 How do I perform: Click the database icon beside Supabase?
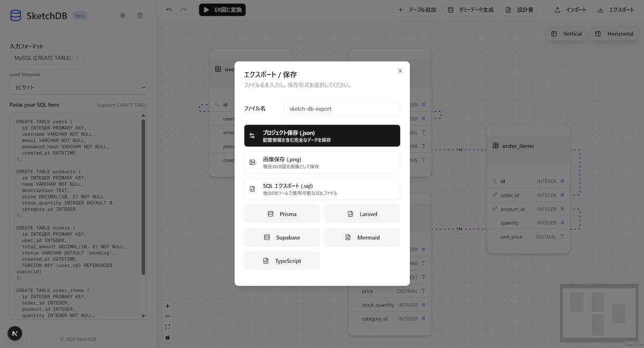pyautogui.click(x=267, y=237)
